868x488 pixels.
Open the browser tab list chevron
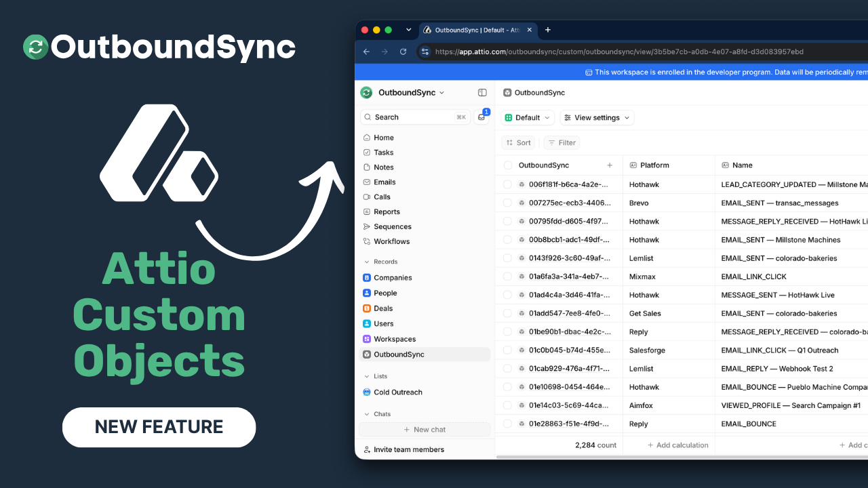(408, 30)
